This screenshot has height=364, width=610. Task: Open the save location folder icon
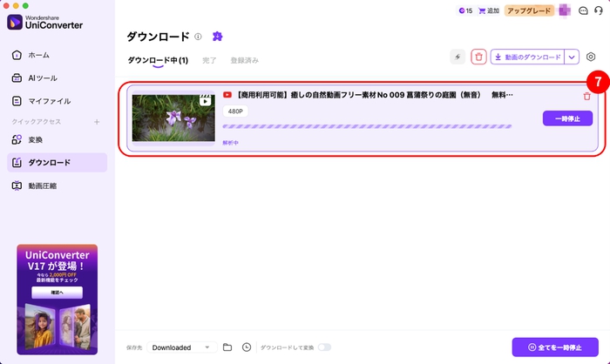pos(227,347)
